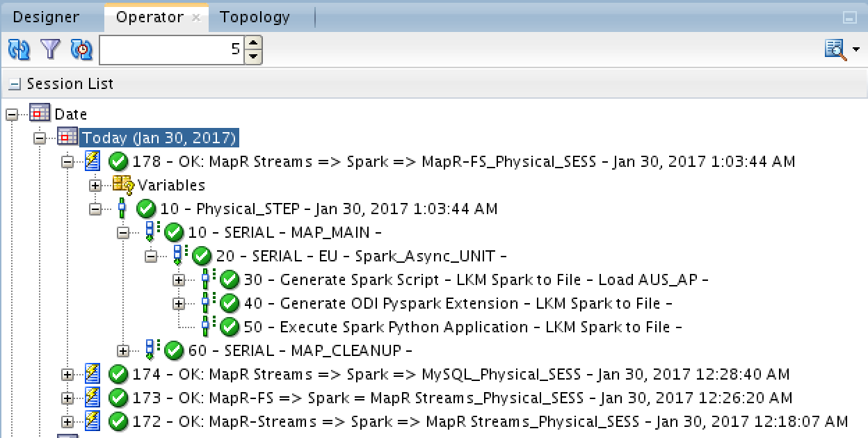This screenshot has width=868, height=438.
Task: Click green check of Spark_Async_UNIT
Action: (202, 256)
